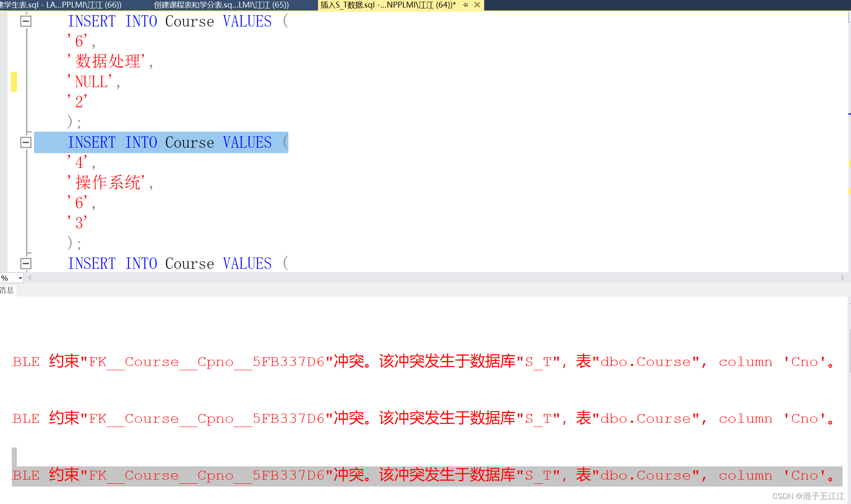Screen dimensions: 851x504
Task: Click the outline minus box beside first INSERT
Action: (x=26, y=21)
